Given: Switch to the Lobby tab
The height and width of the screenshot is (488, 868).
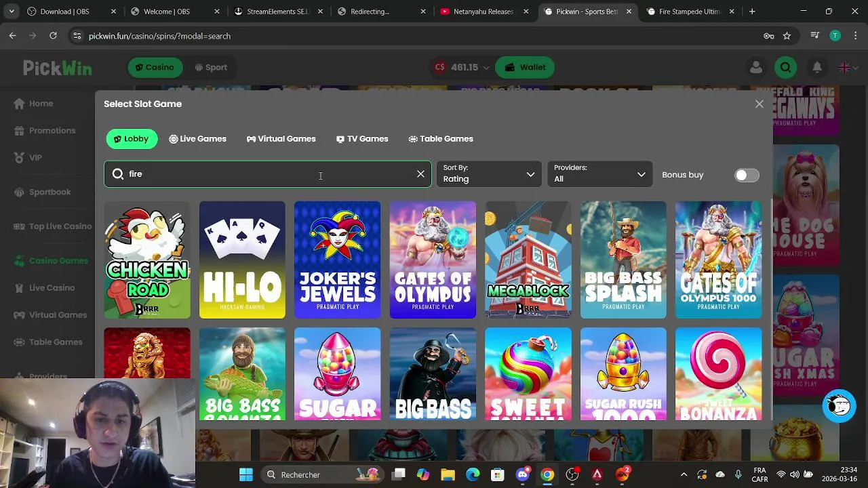Looking at the screenshot, I should pos(132,139).
